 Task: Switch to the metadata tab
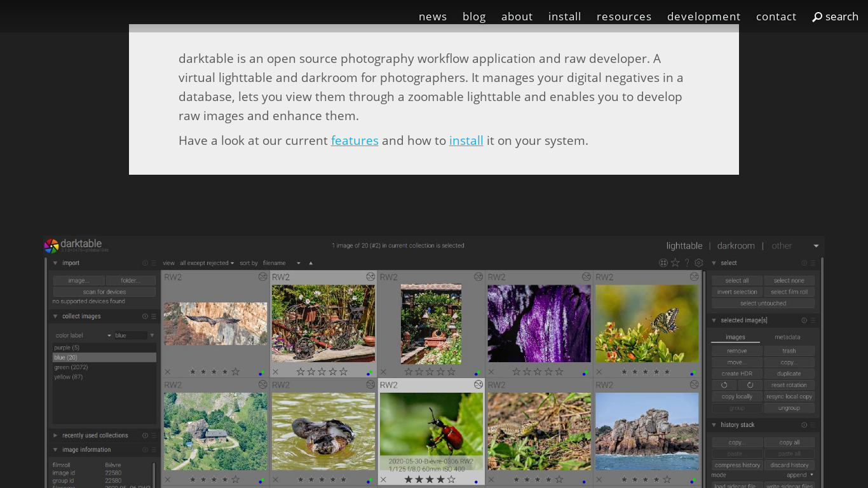click(x=787, y=337)
